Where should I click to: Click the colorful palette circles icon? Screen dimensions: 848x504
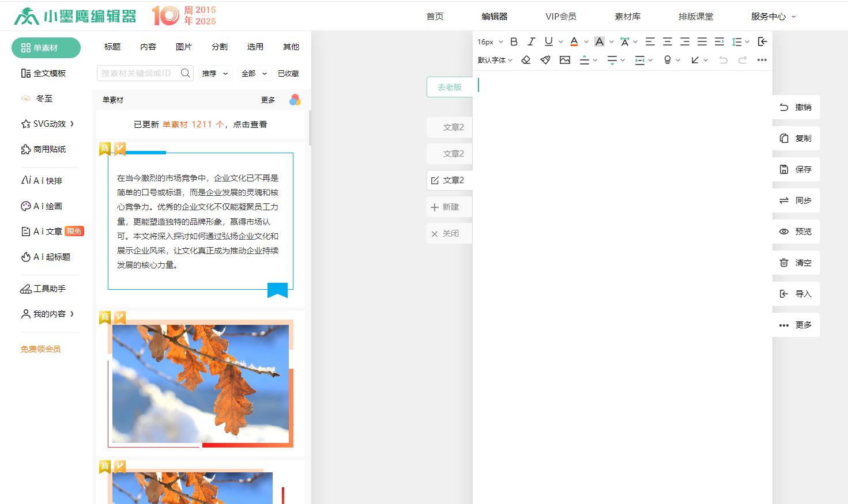coord(295,100)
